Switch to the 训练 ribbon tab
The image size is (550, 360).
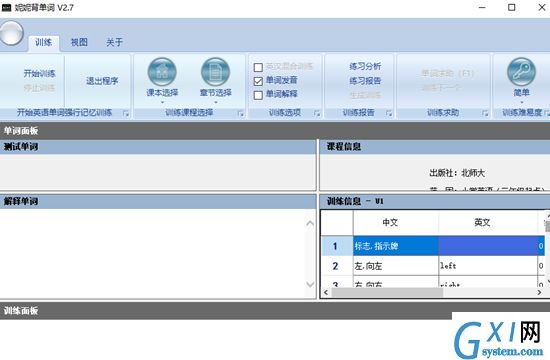[x=43, y=42]
